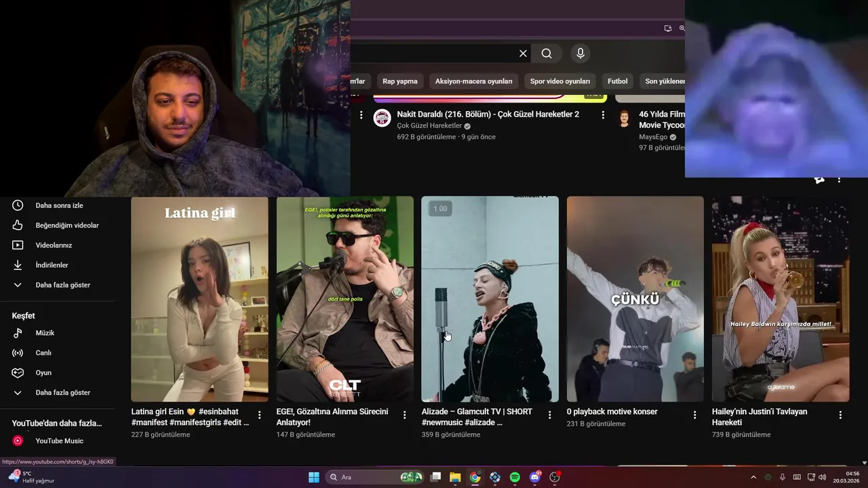Click 739 B görüntüleme view count
The width and height of the screenshot is (868, 488).
click(741, 434)
